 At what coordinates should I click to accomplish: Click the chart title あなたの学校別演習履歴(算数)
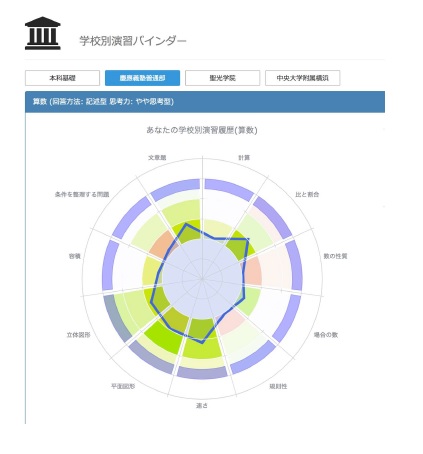pos(202,130)
